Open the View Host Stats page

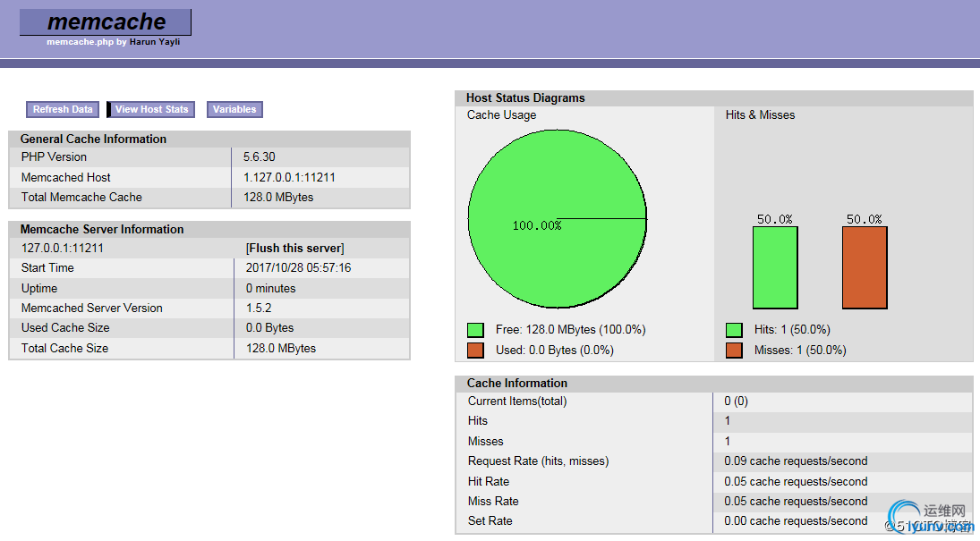(x=151, y=109)
